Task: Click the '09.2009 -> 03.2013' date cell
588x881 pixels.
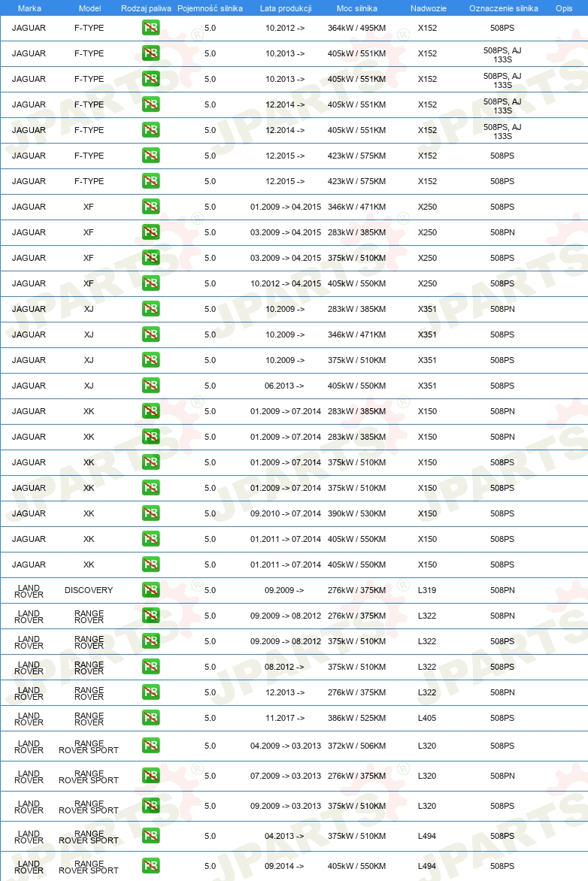Action: (x=286, y=806)
